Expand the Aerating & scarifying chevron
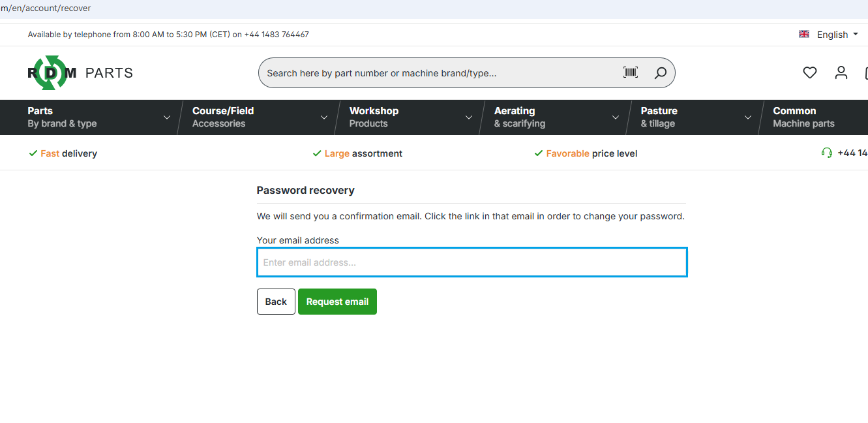Screen dimensions: 868x423 (615, 117)
